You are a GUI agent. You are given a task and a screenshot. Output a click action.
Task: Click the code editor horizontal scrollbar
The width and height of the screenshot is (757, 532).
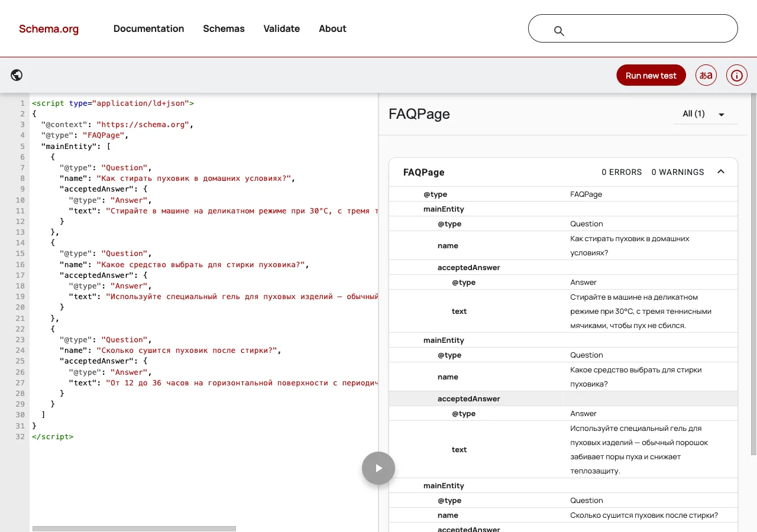[x=134, y=528]
